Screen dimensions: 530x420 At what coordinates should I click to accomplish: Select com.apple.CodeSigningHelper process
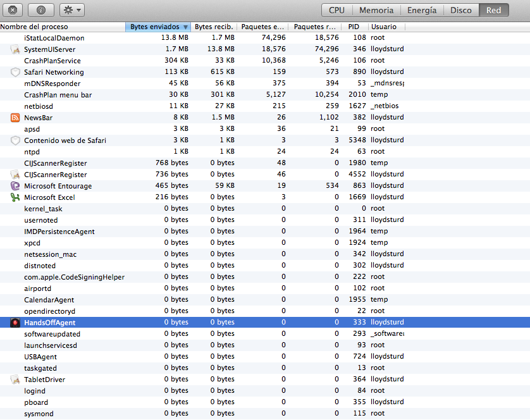[x=265, y=277]
